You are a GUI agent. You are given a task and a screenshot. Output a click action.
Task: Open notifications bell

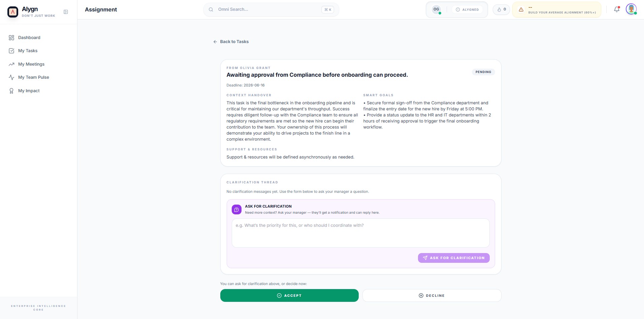617,9
